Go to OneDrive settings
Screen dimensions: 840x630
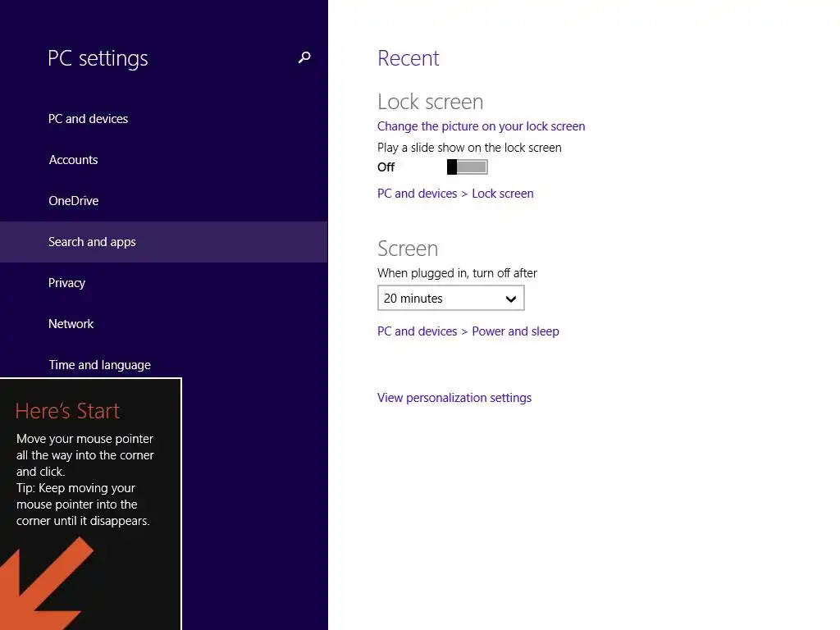click(x=73, y=201)
